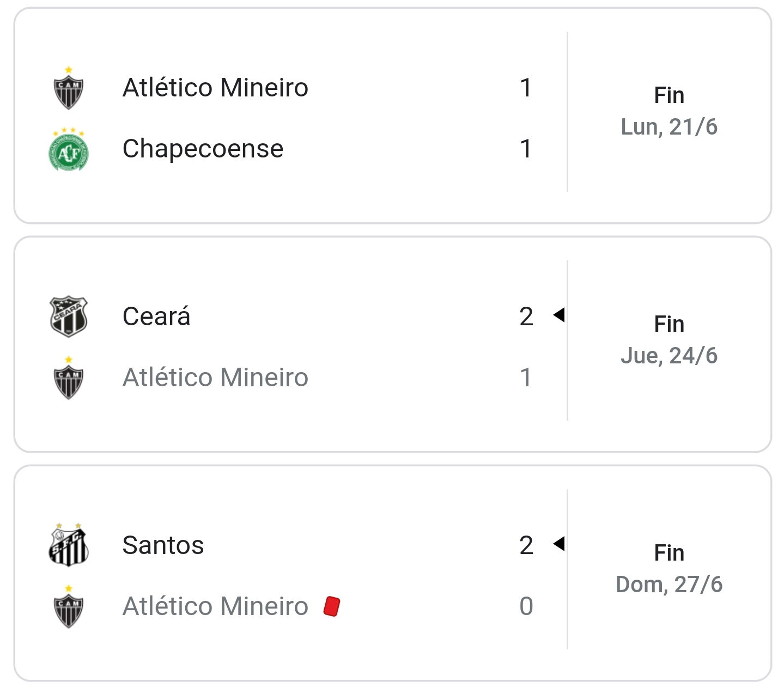Click Santos score of 2

pyautogui.click(x=526, y=545)
